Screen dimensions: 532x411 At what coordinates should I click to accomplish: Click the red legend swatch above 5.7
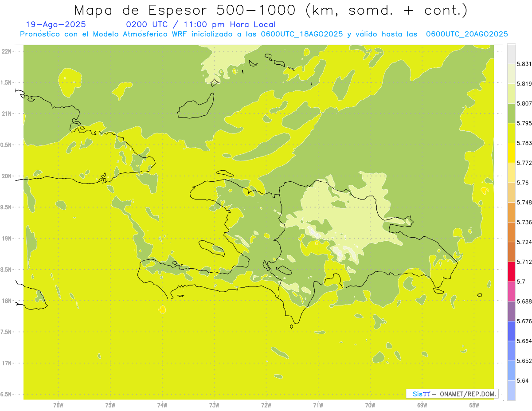[x=511, y=271]
